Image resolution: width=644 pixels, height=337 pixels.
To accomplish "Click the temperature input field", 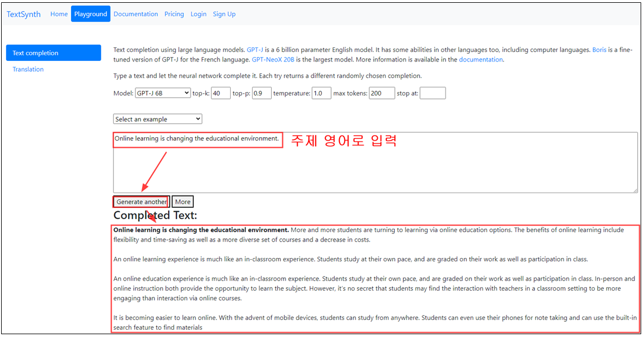I will coord(321,93).
